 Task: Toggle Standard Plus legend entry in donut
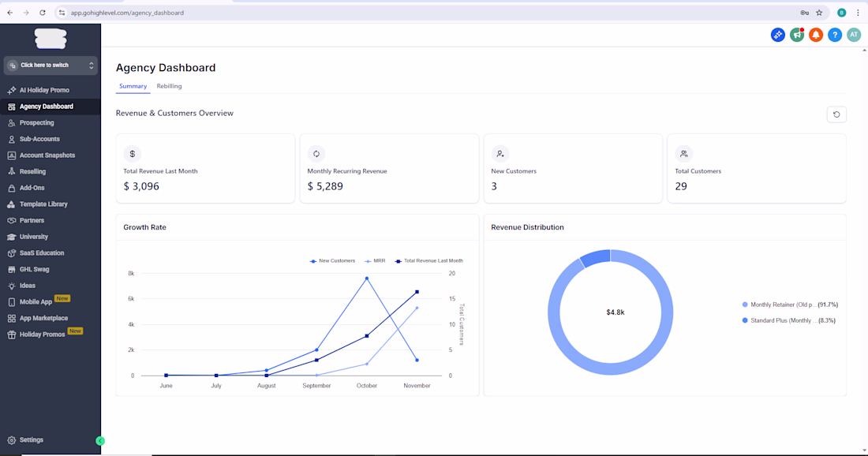pyautogui.click(x=788, y=320)
